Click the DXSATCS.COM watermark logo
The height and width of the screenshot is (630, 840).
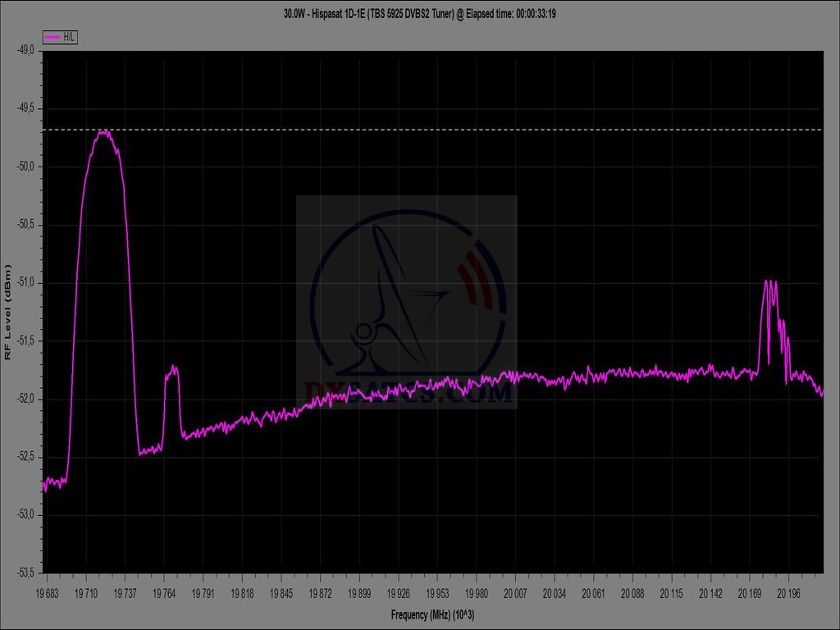pos(407,302)
